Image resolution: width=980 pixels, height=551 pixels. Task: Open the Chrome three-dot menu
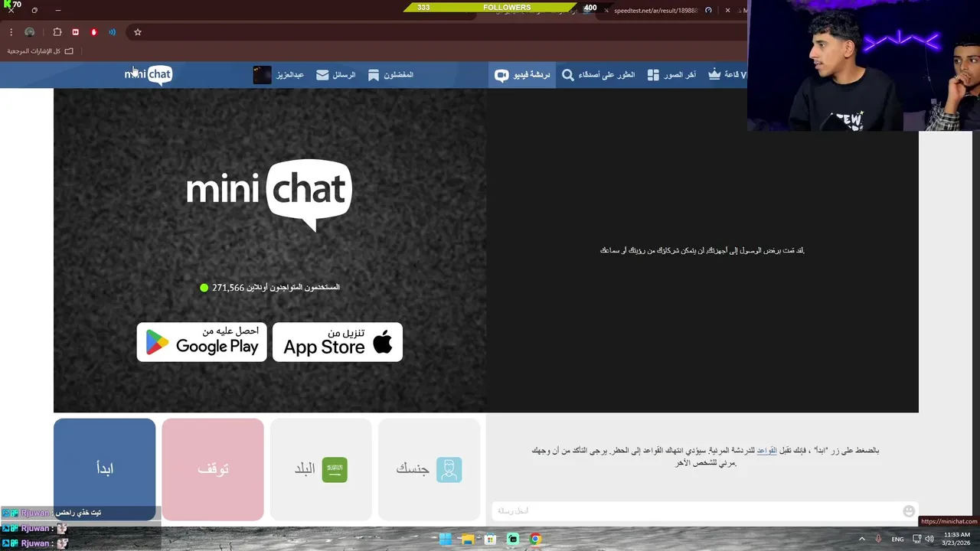[x=11, y=32]
